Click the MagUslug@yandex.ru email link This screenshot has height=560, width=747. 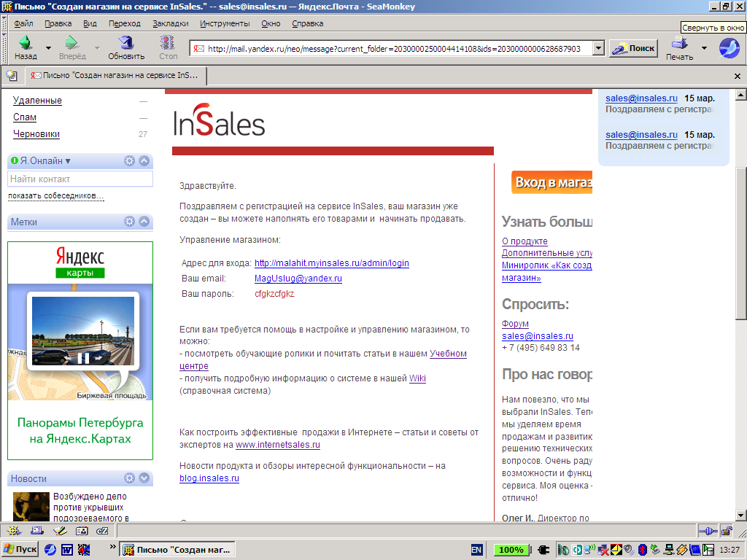tap(298, 278)
